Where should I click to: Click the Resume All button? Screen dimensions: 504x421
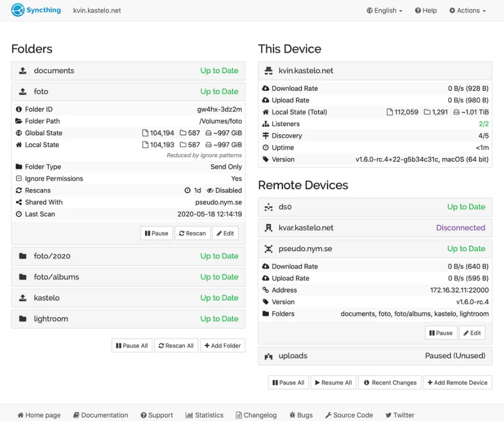pos(333,382)
